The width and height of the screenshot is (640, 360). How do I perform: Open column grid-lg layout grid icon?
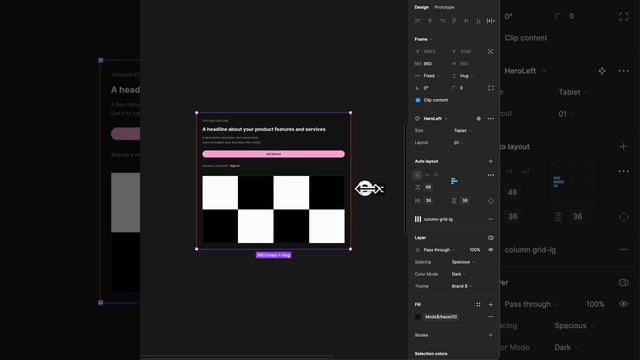418,219
